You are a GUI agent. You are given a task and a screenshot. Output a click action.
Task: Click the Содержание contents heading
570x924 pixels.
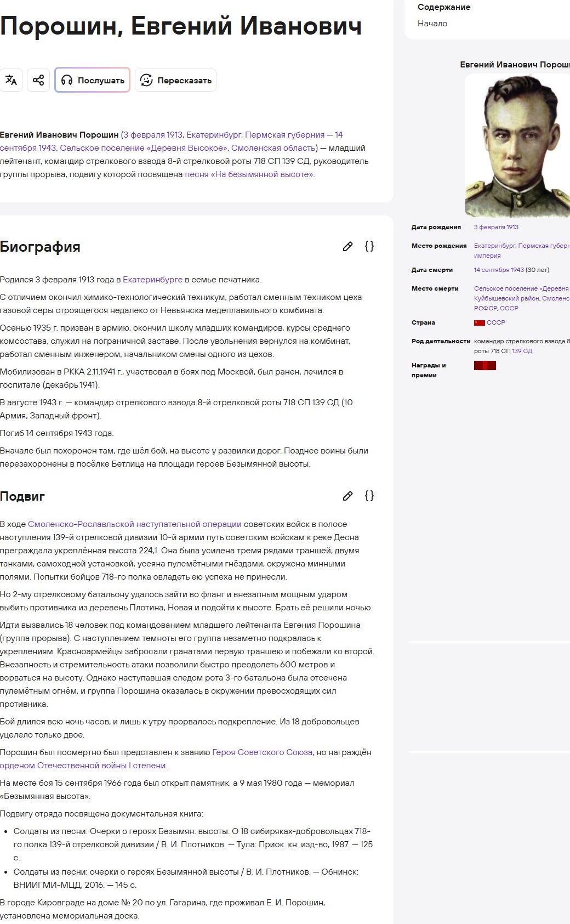(x=444, y=7)
